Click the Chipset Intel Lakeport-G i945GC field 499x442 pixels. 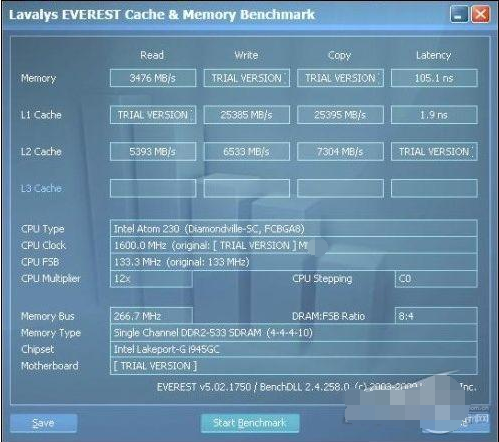point(294,349)
